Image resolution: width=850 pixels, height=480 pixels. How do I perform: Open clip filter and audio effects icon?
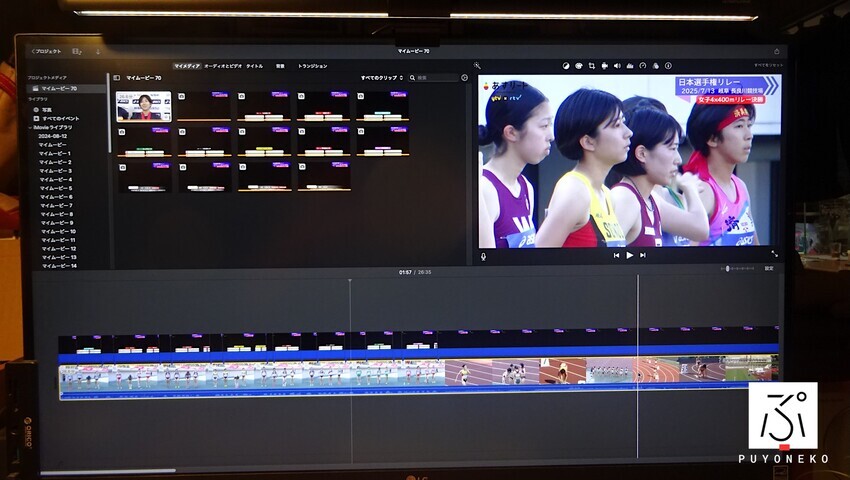655,66
